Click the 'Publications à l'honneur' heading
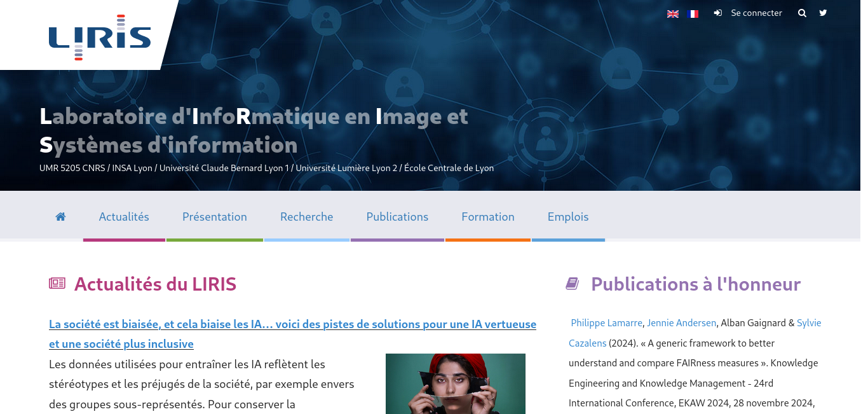Screen dimensions: 868x414 pyautogui.click(x=696, y=284)
